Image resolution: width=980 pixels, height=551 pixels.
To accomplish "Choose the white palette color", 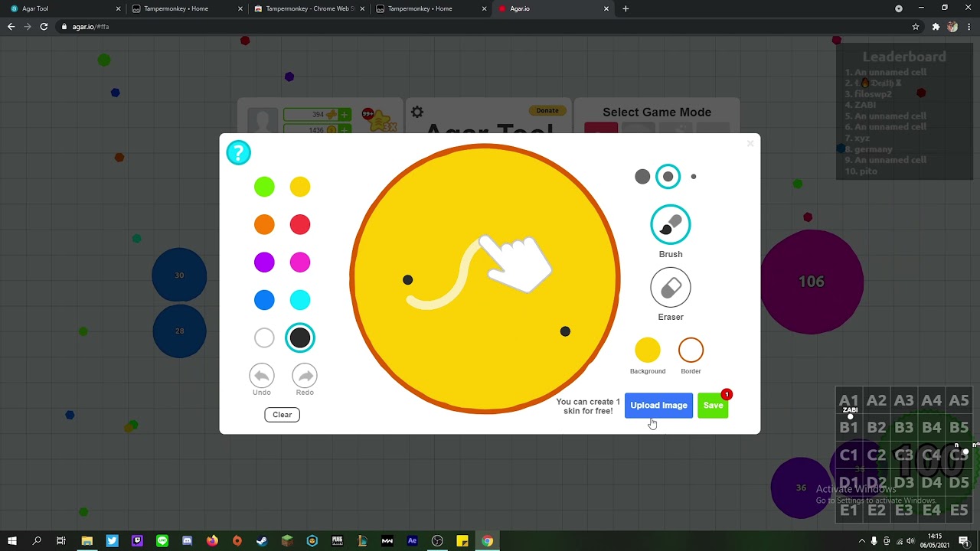I will (x=264, y=337).
